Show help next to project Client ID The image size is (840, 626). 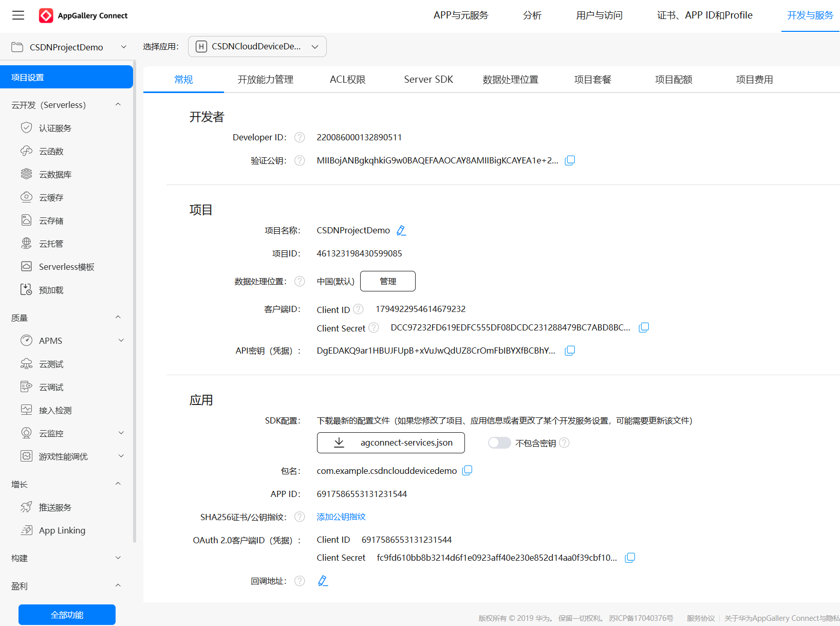click(358, 309)
